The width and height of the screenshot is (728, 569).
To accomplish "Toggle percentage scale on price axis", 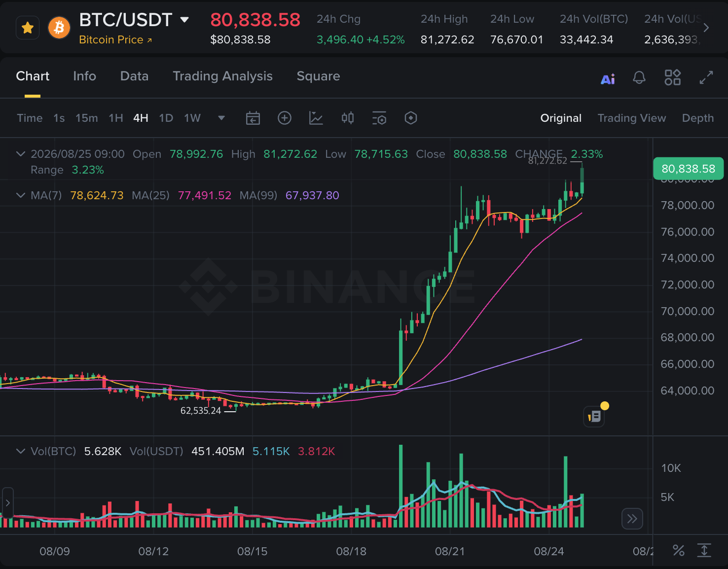I will pos(679,551).
